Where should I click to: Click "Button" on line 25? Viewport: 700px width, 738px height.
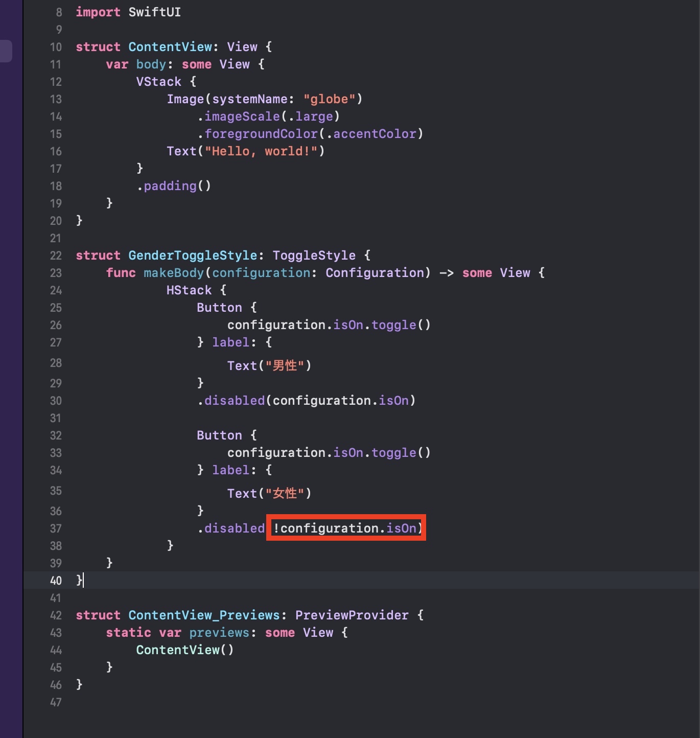[x=219, y=308]
